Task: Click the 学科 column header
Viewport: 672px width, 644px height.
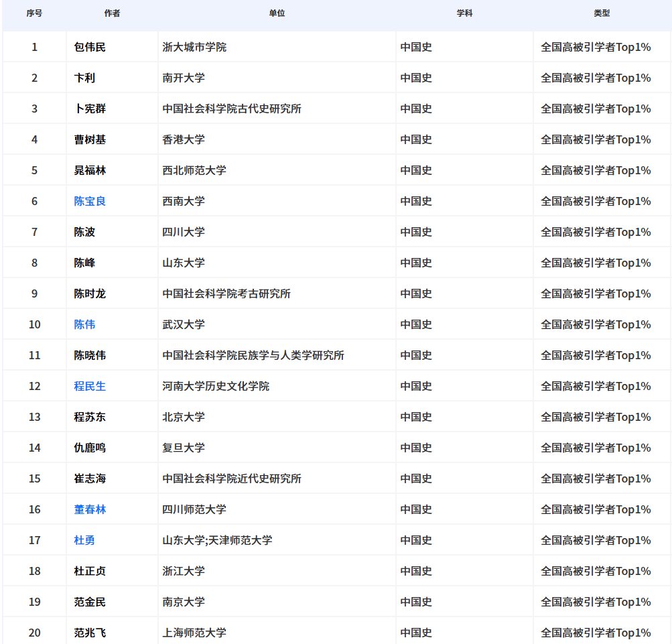Action: 464,13
